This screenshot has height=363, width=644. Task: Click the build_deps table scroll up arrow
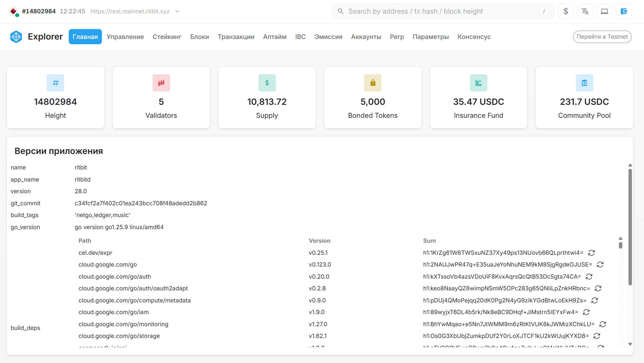point(620,238)
